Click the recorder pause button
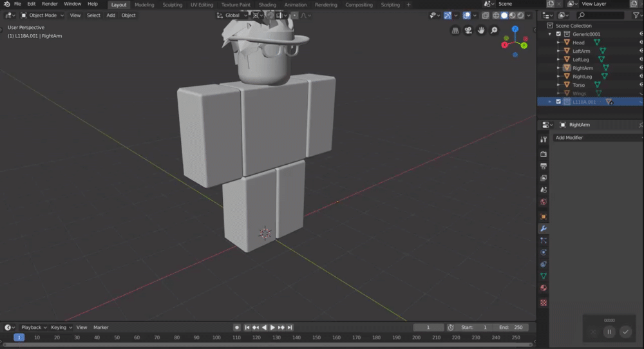The height and width of the screenshot is (349, 644). click(x=609, y=332)
